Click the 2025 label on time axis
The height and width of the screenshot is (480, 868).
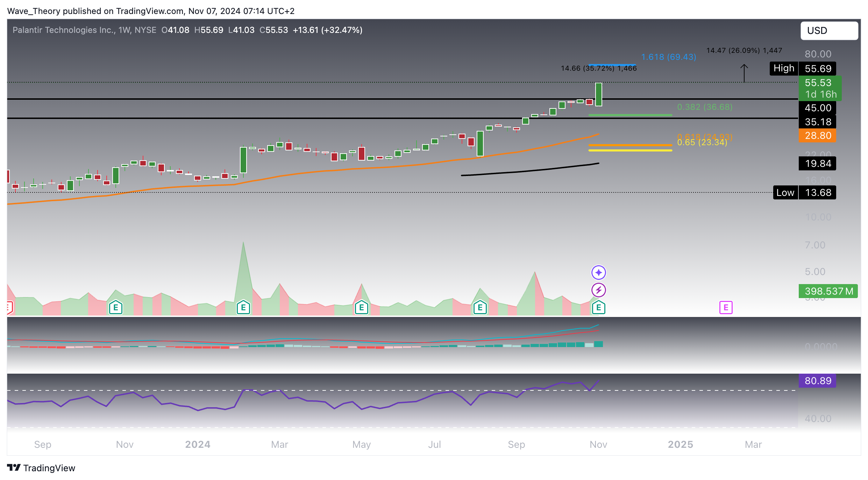click(680, 444)
